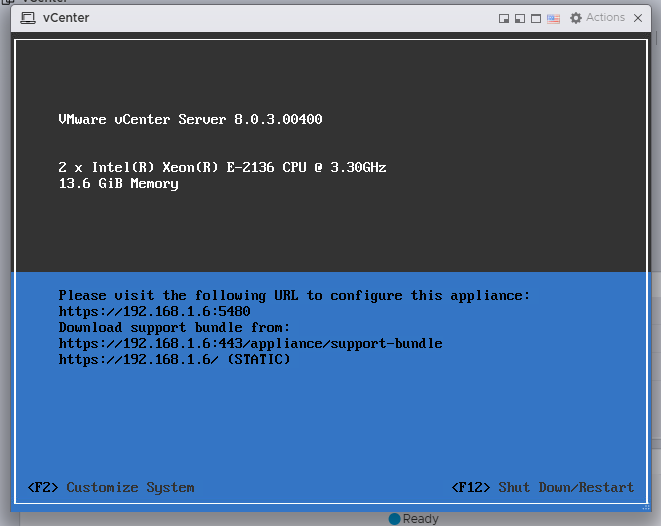Click the support-bundle download URL
Screen dimensions: 661x526
click(x=250, y=343)
